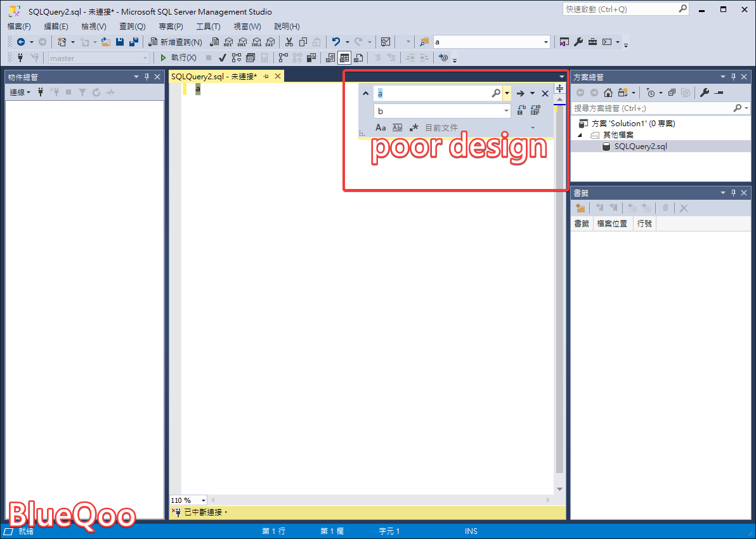The width and height of the screenshot is (756, 539).
Task: Click the Save All icon in the toolbar
Action: (134, 42)
